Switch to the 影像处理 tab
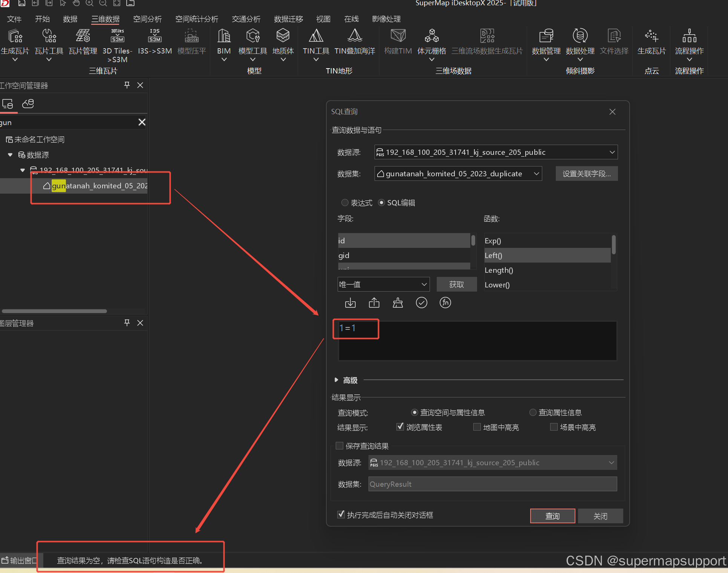728x573 pixels. point(386,19)
